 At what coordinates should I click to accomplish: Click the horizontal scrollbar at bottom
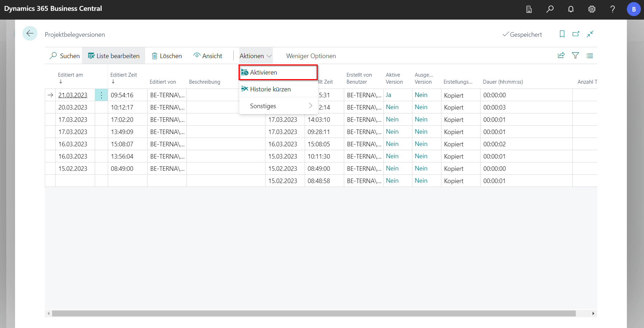click(x=313, y=314)
